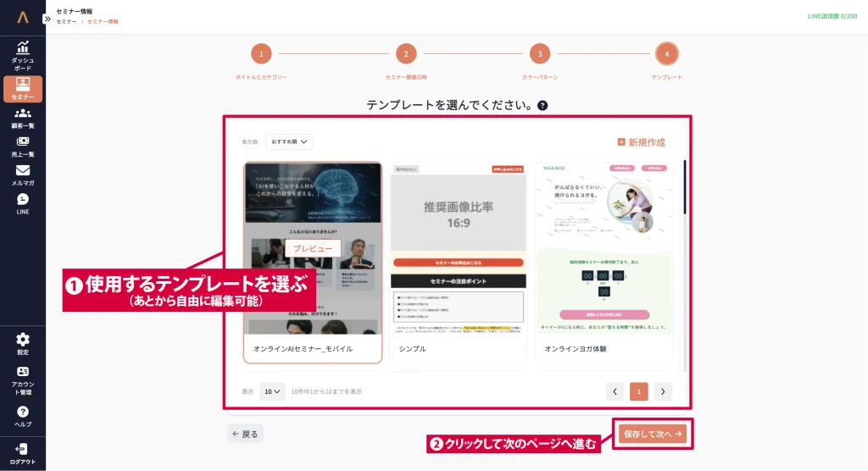This screenshot has width=868, height=471.
Task: Open the 顧客一覧 sidebar icon
Action: pyautogui.click(x=23, y=118)
